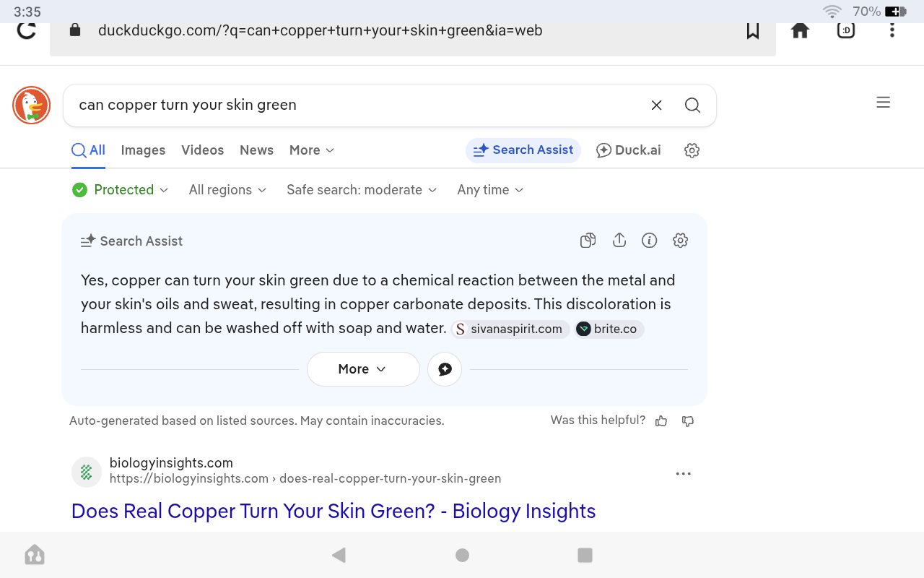
Task: Toggle the Search Assist button
Action: coord(523,150)
